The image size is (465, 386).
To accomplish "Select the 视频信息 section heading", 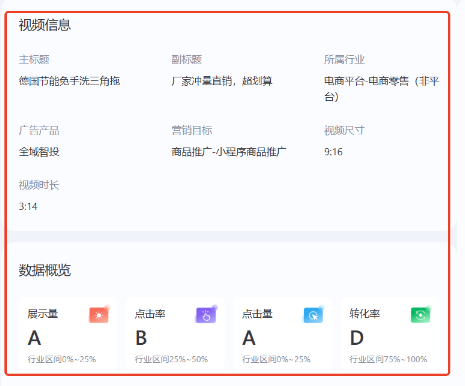I will click(45, 25).
